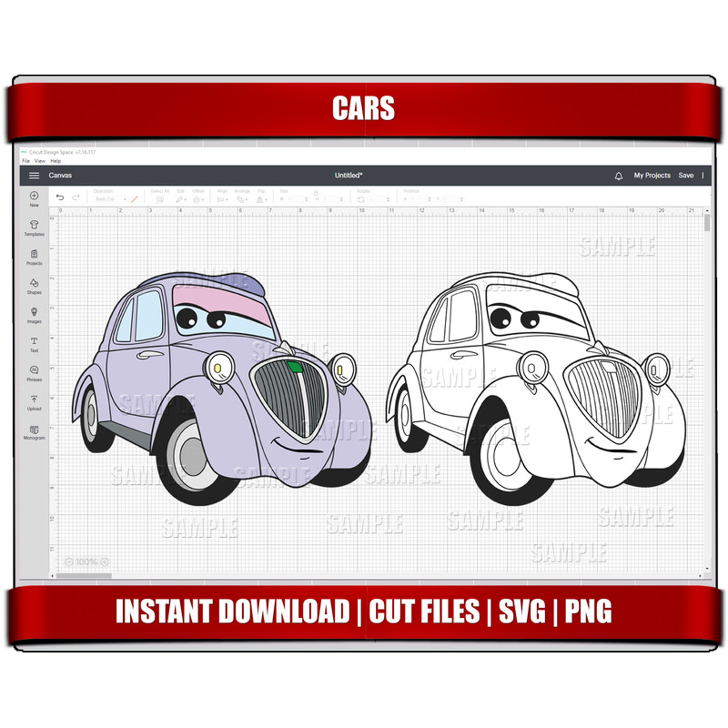Click the Flip option in the toolbar
This screenshot has height=728, width=728.
(262, 197)
